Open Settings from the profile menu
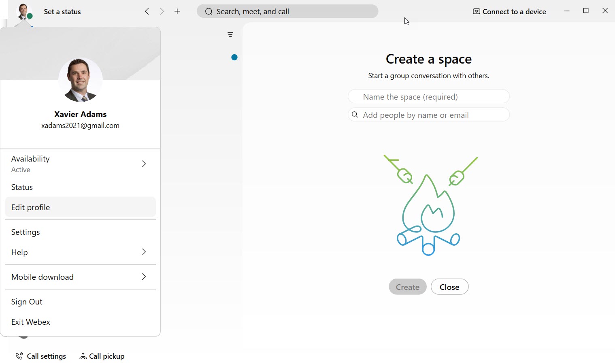The width and height of the screenshot is (615, 364). 80,232
